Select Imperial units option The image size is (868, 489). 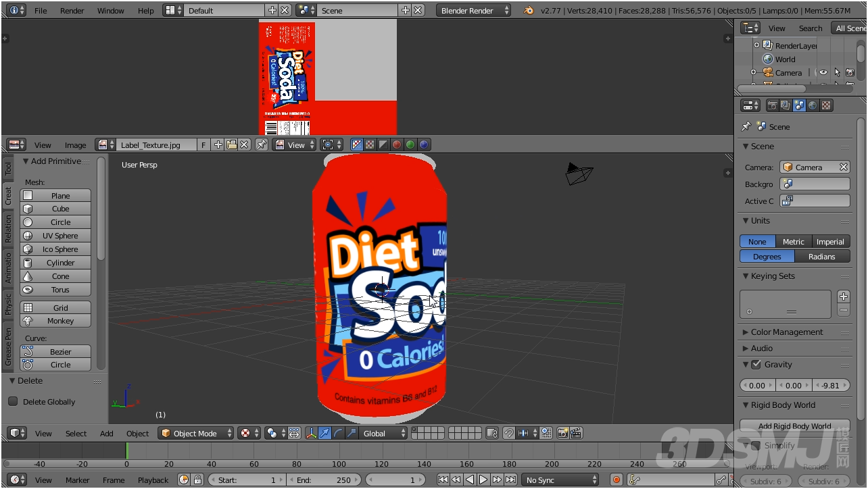coord(830,241)
